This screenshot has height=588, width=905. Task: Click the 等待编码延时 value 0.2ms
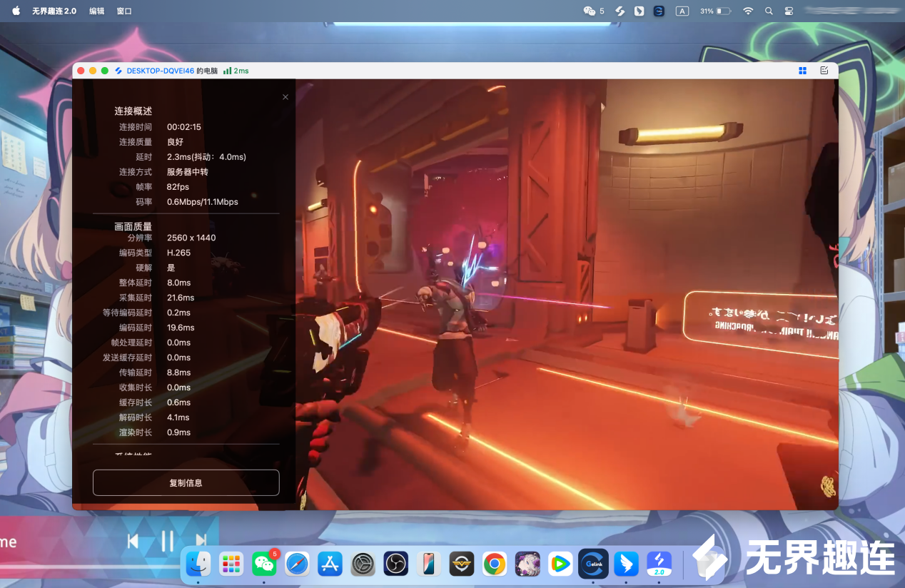point(179,313)
